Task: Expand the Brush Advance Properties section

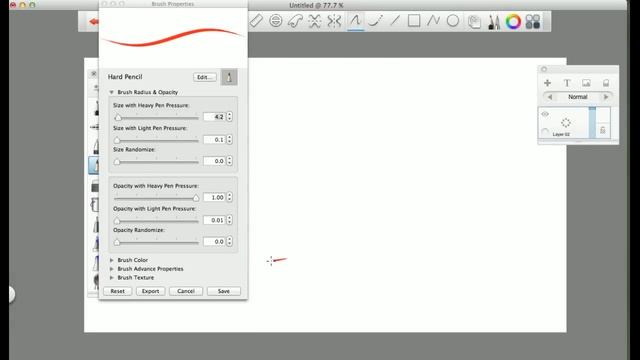Action: coord(111,269)
